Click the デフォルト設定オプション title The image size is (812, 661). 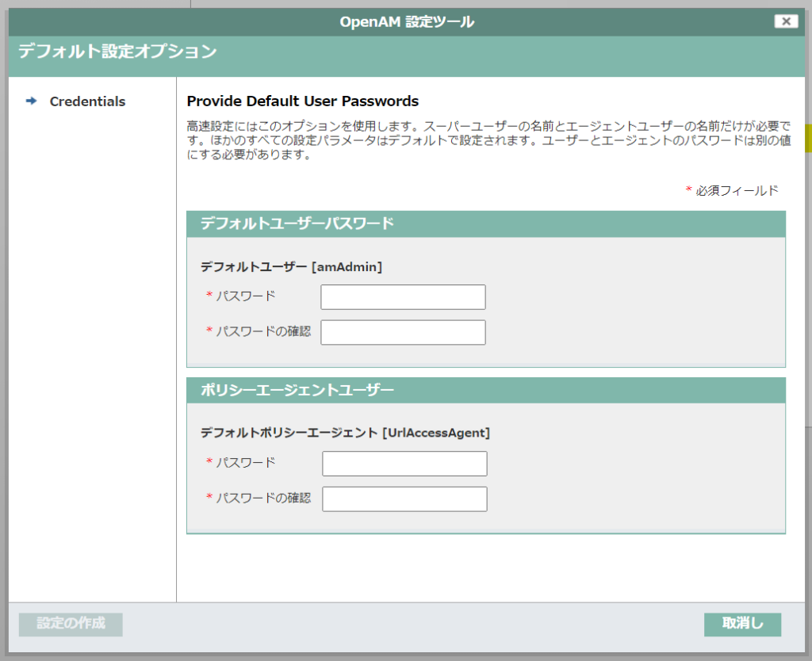tap(117, 52)
